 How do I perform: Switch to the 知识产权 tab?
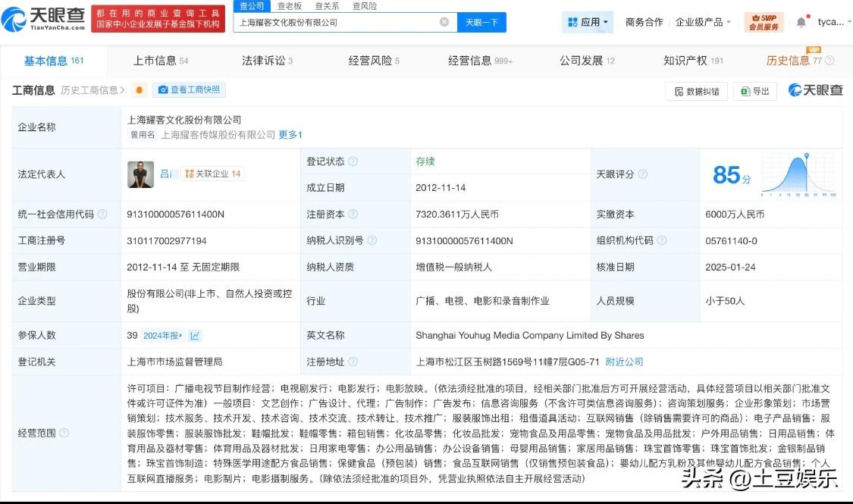pos(693,61)
